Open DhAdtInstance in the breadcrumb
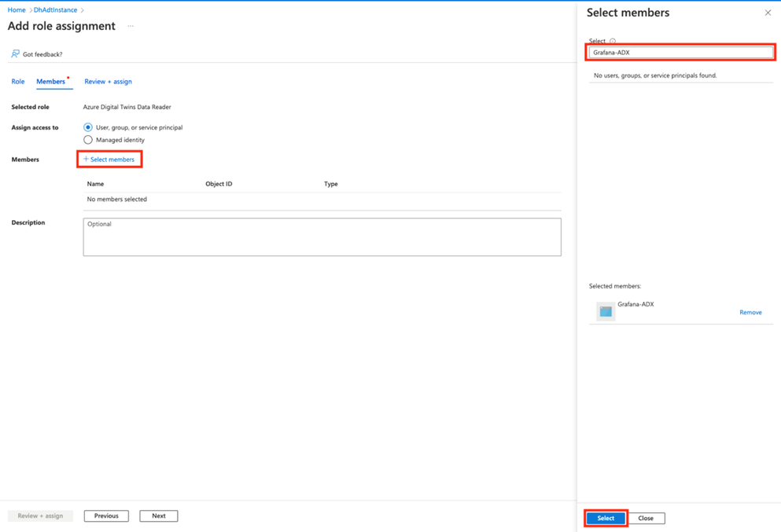 coord(55,10)
